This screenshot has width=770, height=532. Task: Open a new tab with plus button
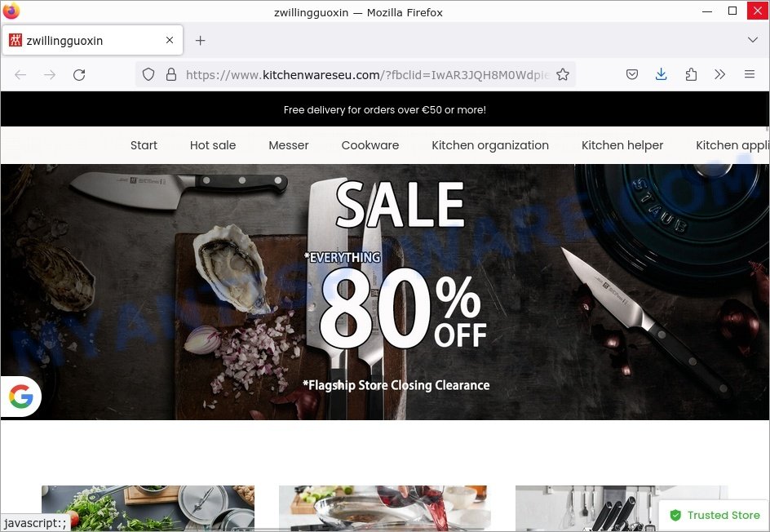point(201,40)
